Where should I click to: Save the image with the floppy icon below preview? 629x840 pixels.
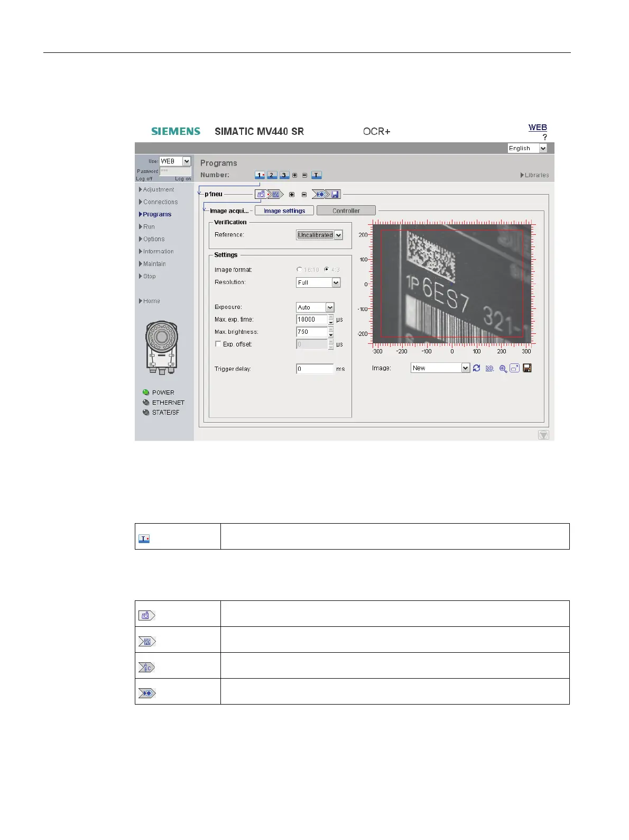[x=527, y=368]
